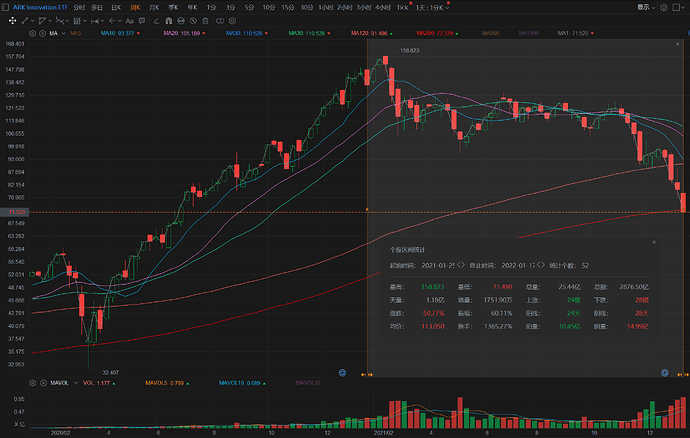Click the start date stepper arrows
690x438 pixels.
coord(462,265)
